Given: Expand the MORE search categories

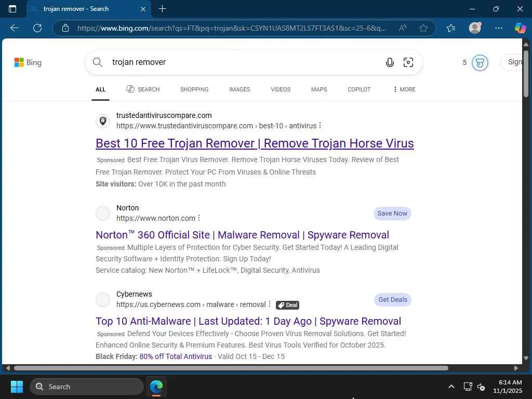Looking at the screenshot, I should [x=404, y=89].
